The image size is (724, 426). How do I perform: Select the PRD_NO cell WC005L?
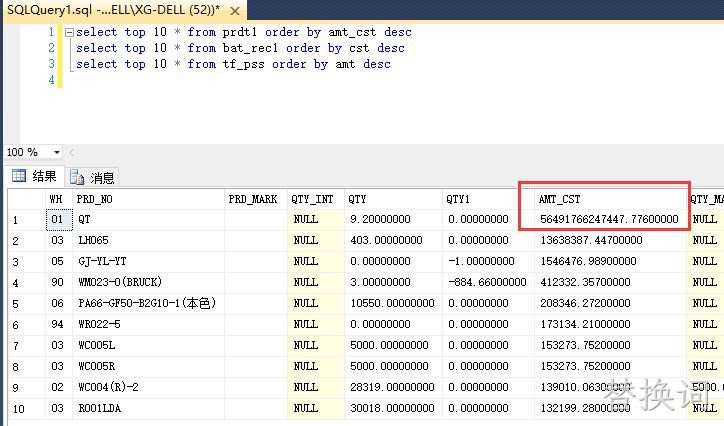pos(149,345)
